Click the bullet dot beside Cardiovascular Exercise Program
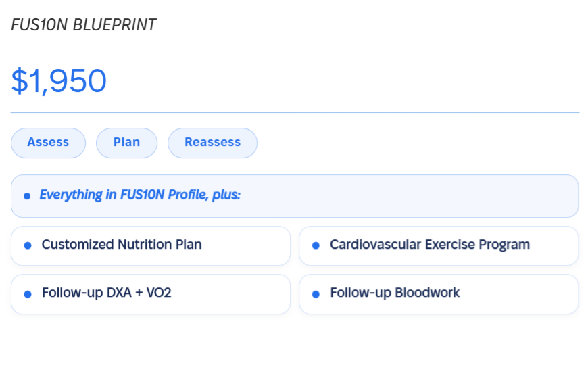The width and height of the screenshot is (588, 378). coord(316,245)
